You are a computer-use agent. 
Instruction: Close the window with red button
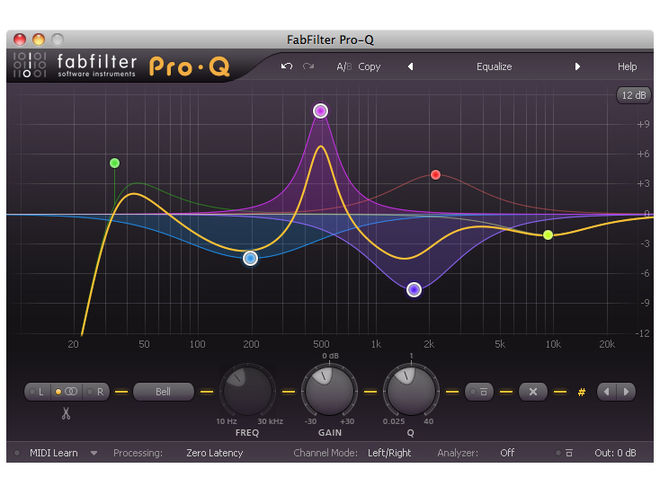20,40
